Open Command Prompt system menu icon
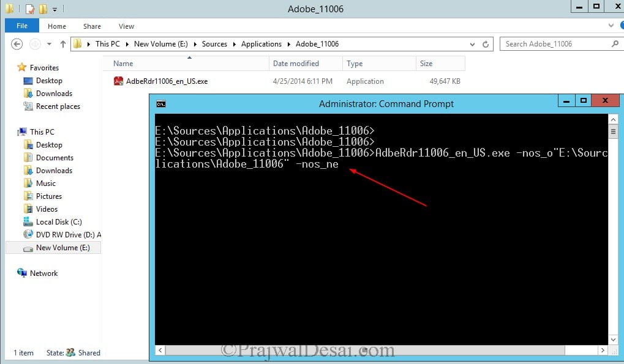This screenshot has height=364, width=624. [x=161, y=104]
